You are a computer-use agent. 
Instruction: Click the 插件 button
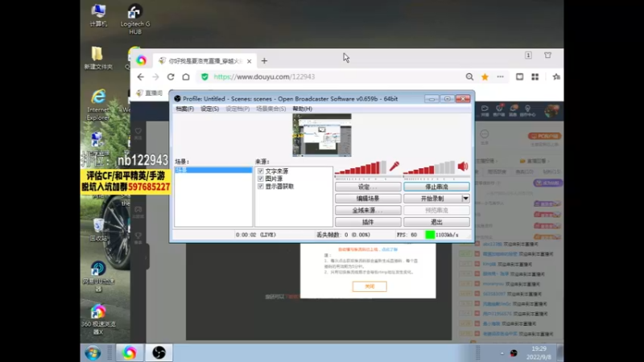click(x=368, y=222)
